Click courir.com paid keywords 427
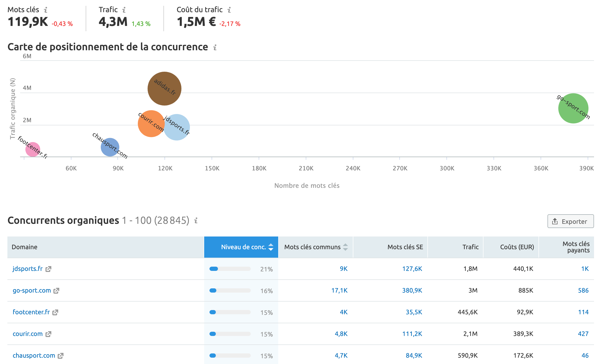The image size is (612, 364). [x=583, y=334]
